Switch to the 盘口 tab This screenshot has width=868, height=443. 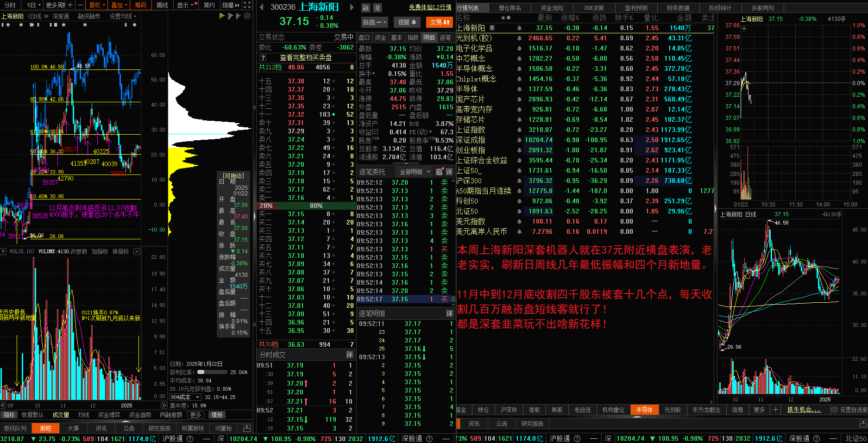tap(364, 37)
